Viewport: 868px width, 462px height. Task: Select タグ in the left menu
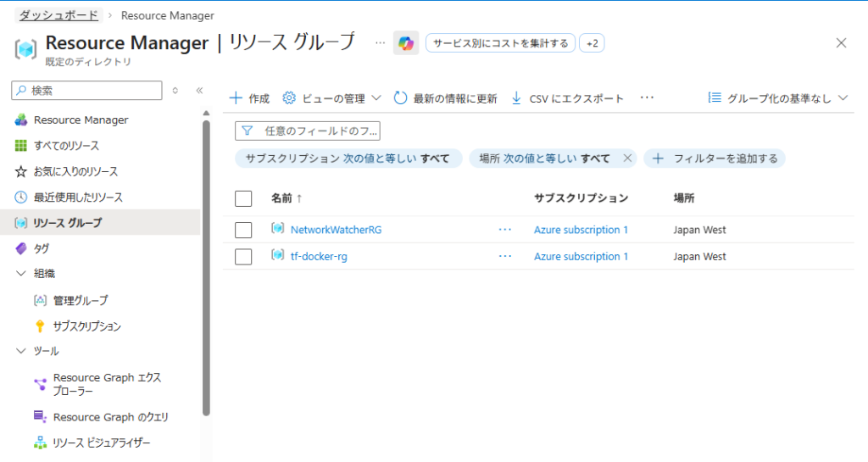coord(41,248)
